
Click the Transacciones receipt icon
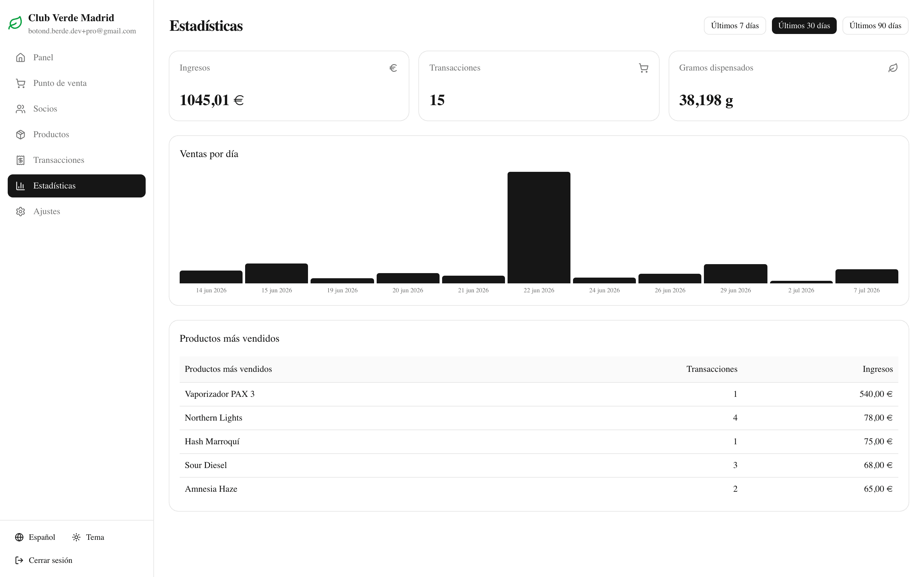tap(21, 160)
